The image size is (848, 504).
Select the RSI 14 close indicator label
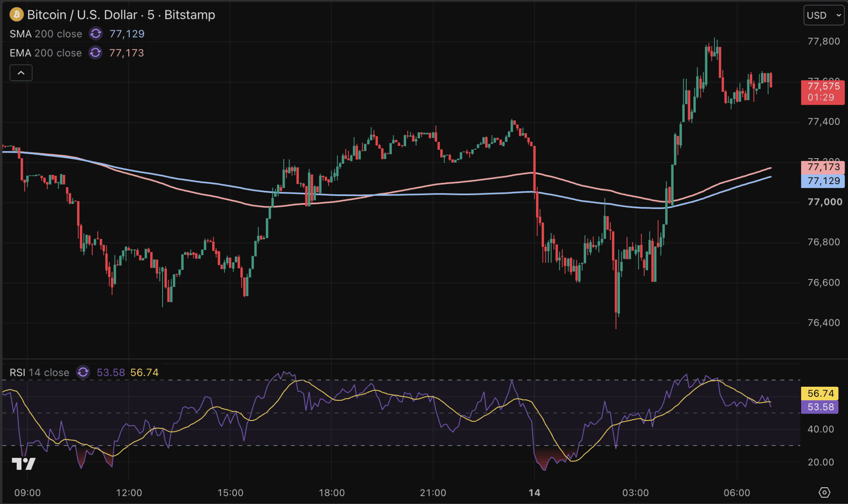point(40,373)
